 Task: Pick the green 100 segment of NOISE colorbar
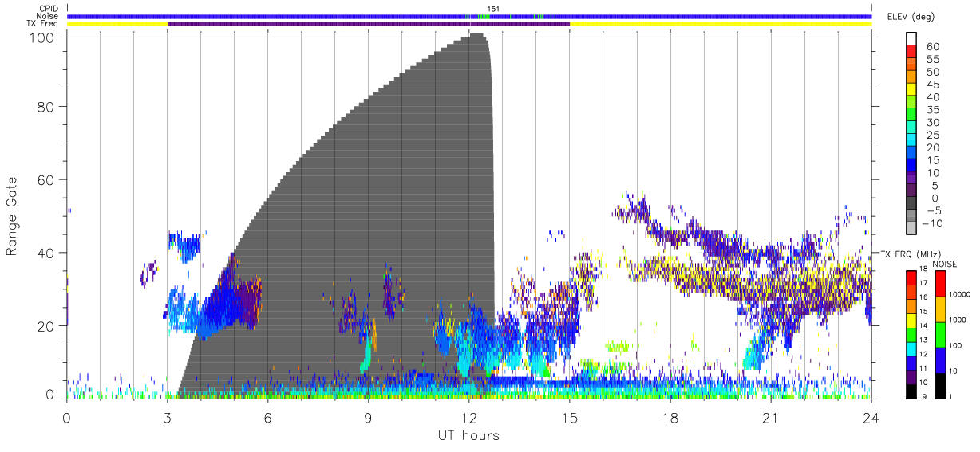coord(940,335)
